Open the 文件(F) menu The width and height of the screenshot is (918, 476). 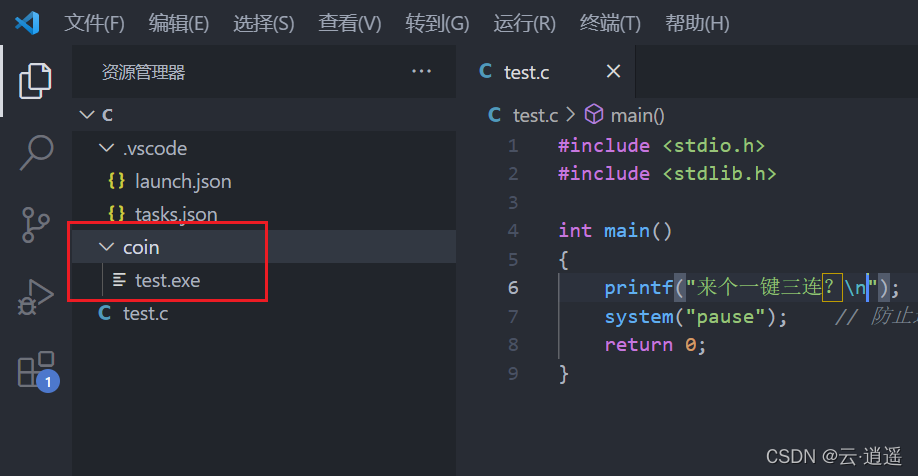tap(94, 23)
